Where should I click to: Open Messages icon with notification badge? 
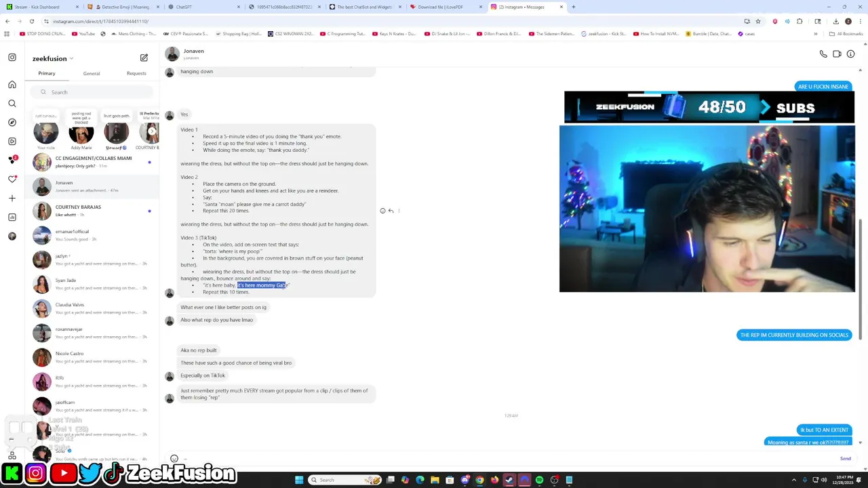point(12,160)
